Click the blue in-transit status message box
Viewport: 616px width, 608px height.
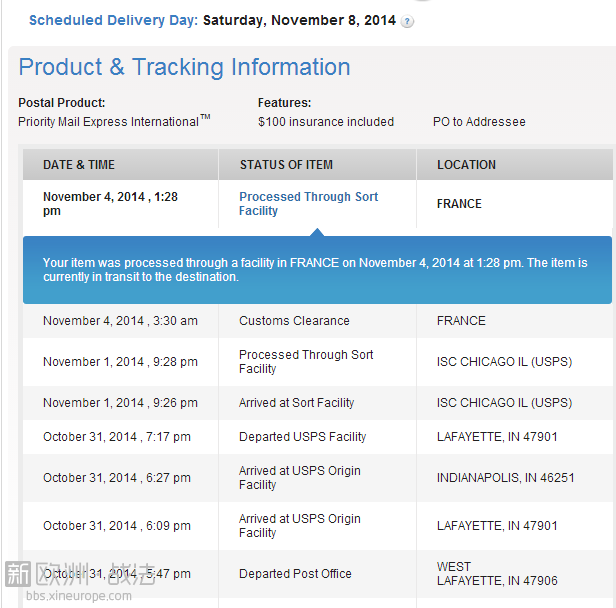(x=316, y=270)
